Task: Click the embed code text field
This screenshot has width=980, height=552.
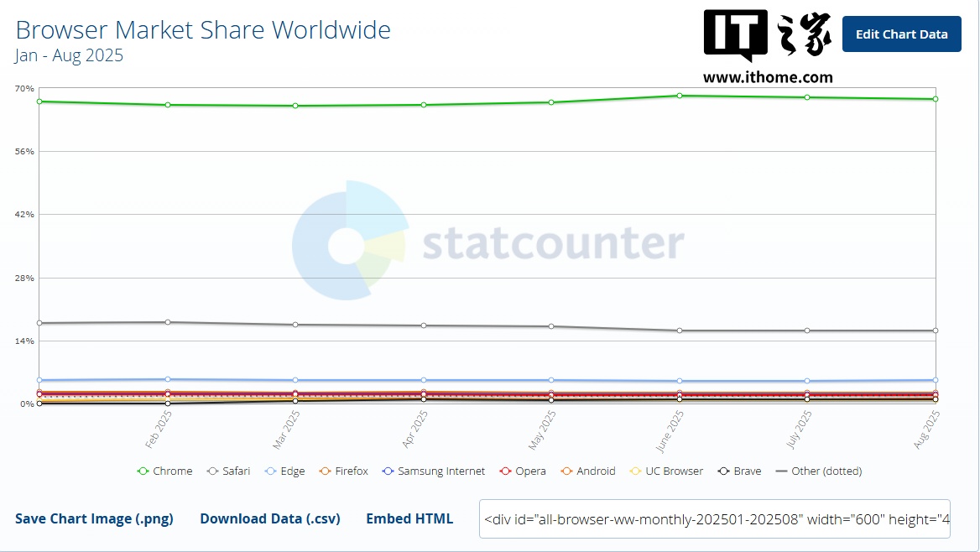Action: (x=714, y=519)
